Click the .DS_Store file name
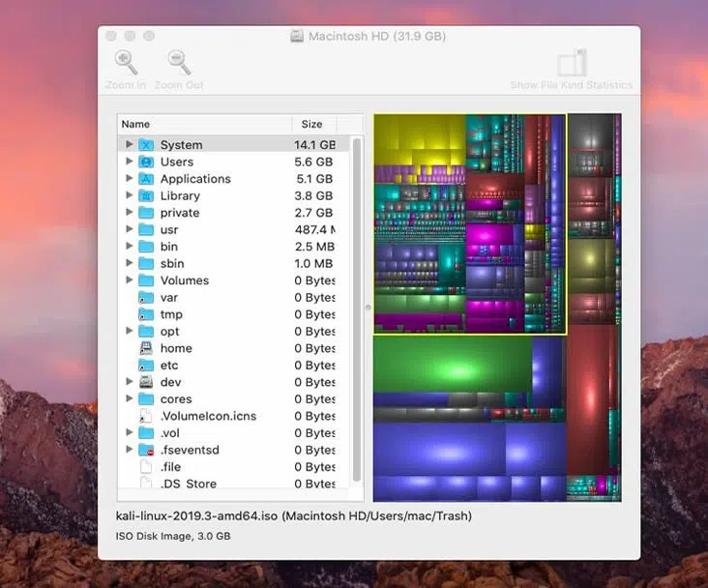This screenshot has height=588, width=708. click(189, 484)
